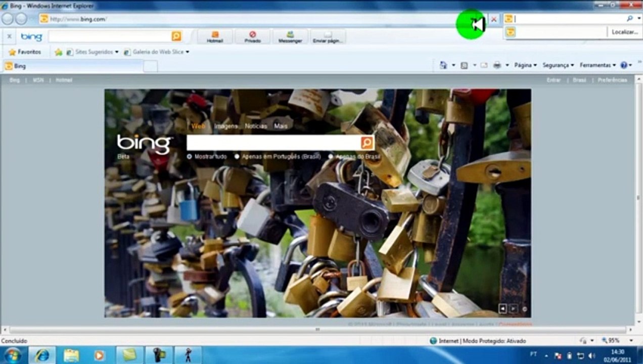Click the MSN link in page header
The height and width of the screenshot is (364, 643).
[x=38, y=80]
